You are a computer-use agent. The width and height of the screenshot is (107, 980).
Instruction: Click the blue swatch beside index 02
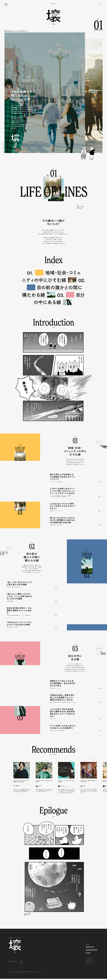click(x=31, y=288)
